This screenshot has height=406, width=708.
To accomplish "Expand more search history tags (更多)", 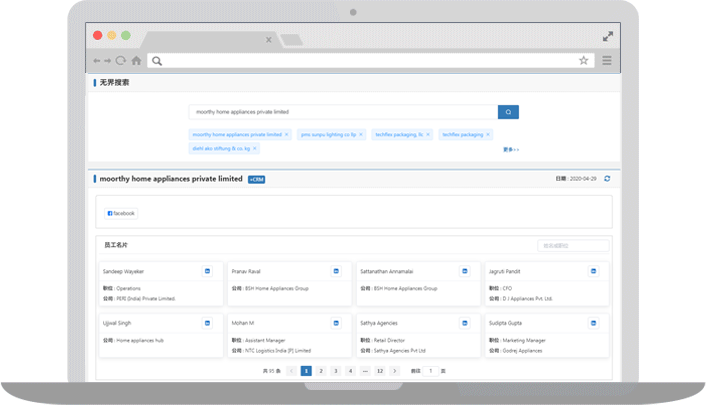I will coord(511,149).
